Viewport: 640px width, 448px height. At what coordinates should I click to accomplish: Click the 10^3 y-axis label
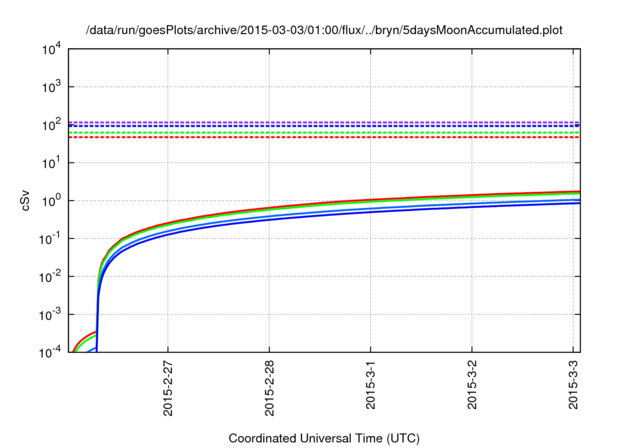[52, 87]
